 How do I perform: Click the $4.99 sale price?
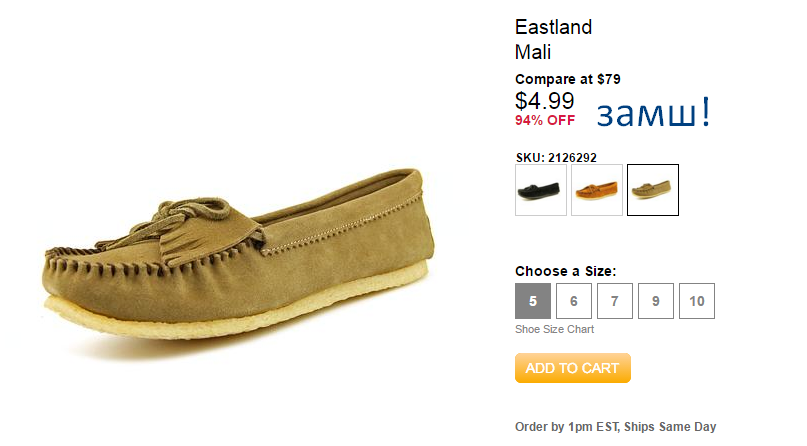click(x=545, y=100)
